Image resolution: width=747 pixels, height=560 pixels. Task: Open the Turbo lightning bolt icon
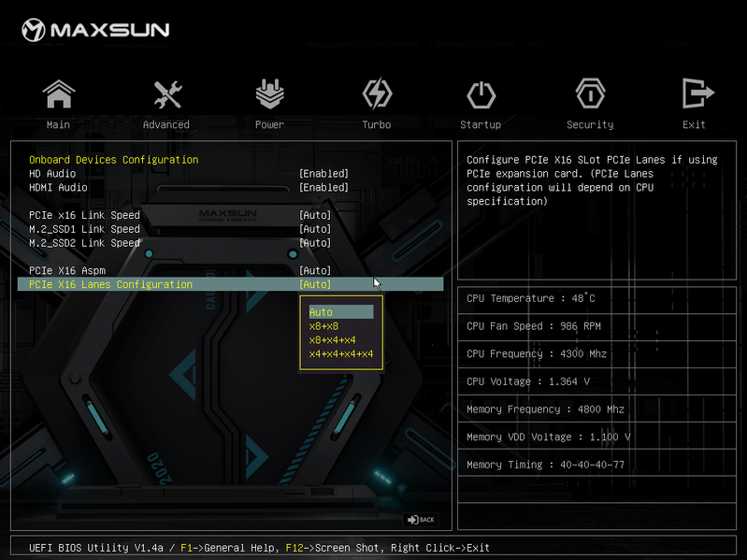pyautogui.click(x=377, y=93)
